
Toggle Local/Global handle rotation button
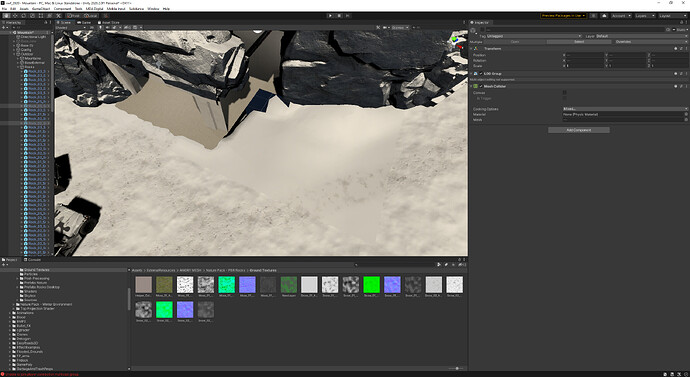pos(90,16)
